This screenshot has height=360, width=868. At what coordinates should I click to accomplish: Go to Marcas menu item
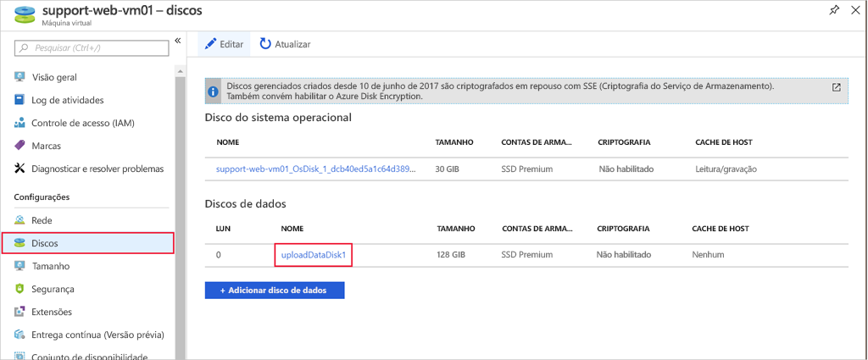47,146
